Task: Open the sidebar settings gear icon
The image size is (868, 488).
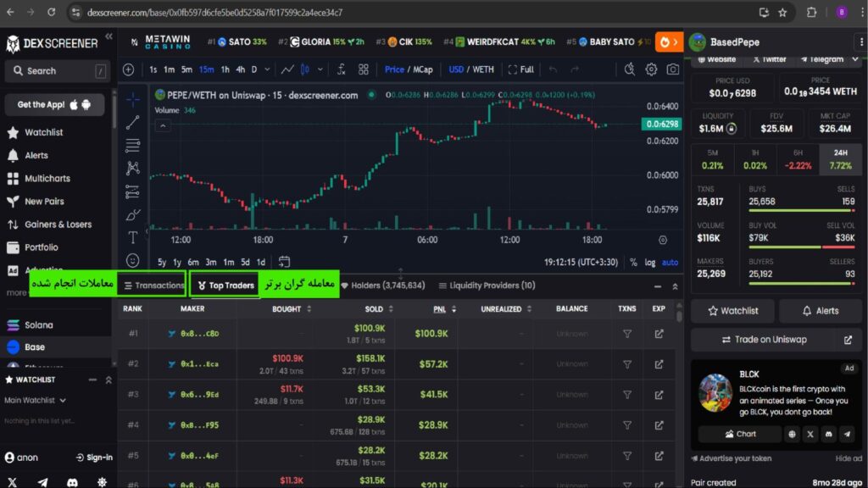Action: 102,482
